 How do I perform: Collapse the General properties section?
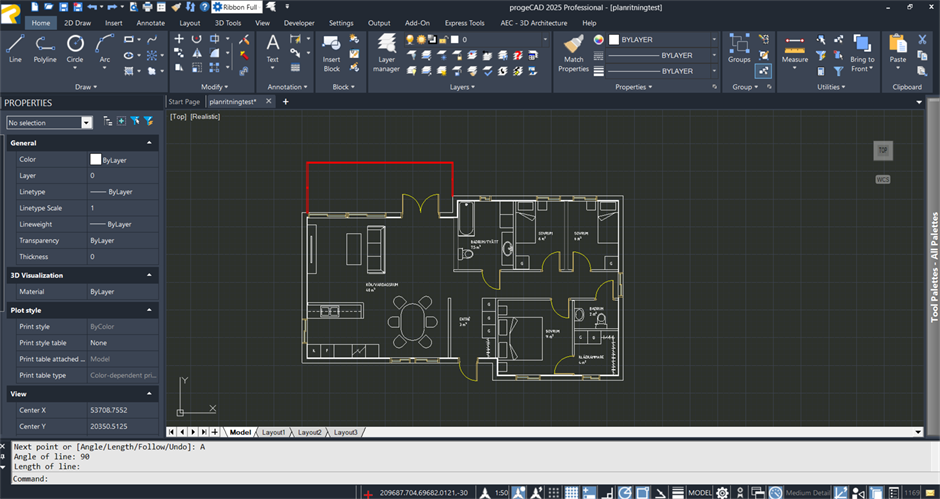[x=149, y=143]
